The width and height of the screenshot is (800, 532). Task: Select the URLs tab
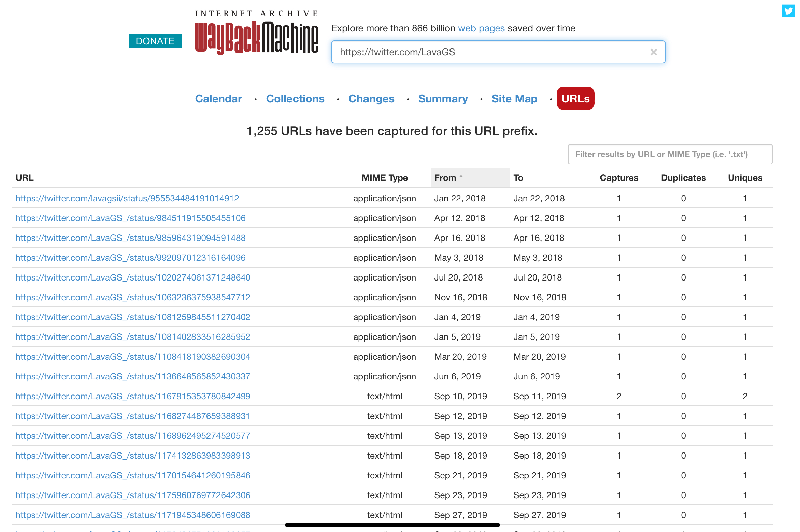point(575,98)
